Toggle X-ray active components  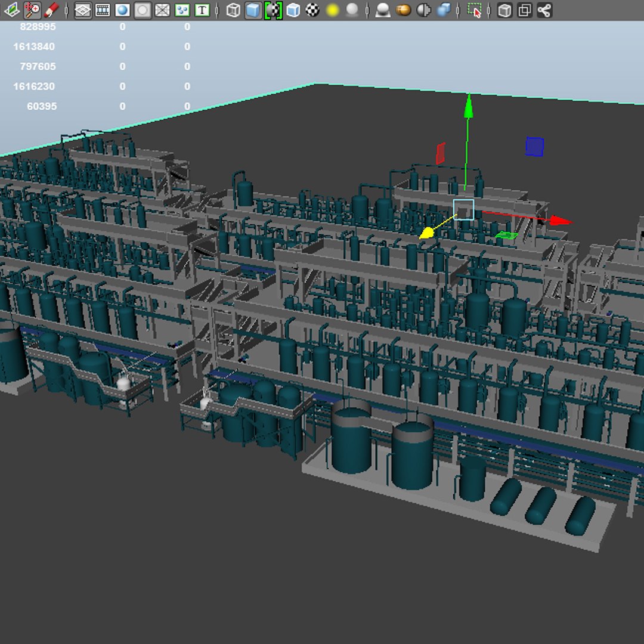click(525, 10)
